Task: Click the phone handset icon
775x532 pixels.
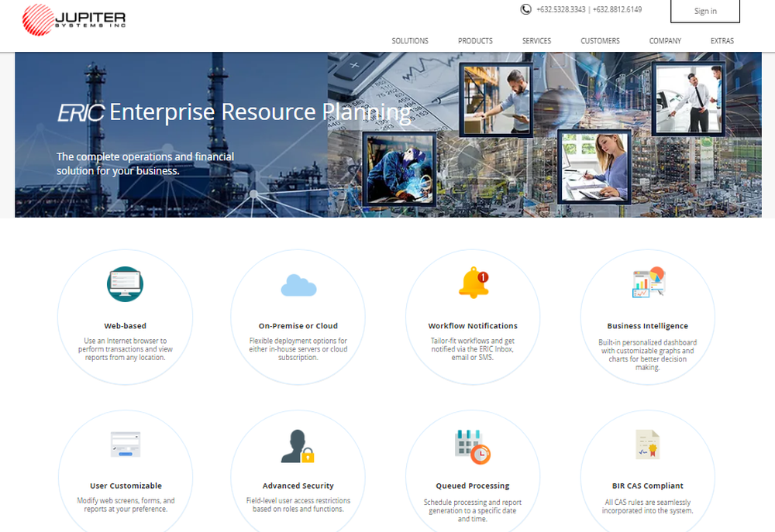Action: point(526,9)
